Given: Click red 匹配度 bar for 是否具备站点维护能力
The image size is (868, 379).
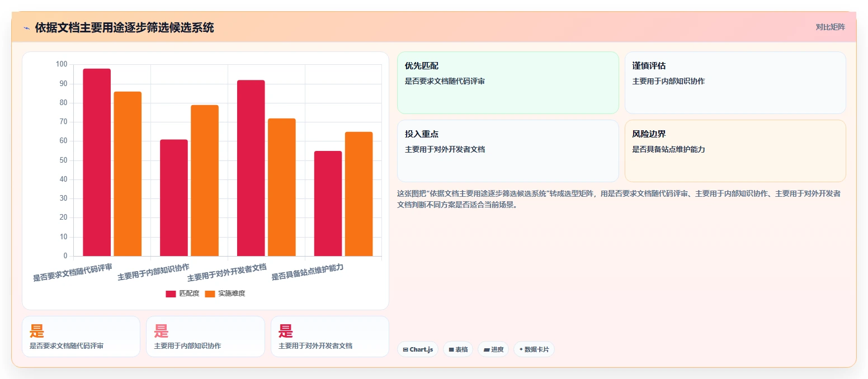Looking at the screenshot, I should pos(328,203).
